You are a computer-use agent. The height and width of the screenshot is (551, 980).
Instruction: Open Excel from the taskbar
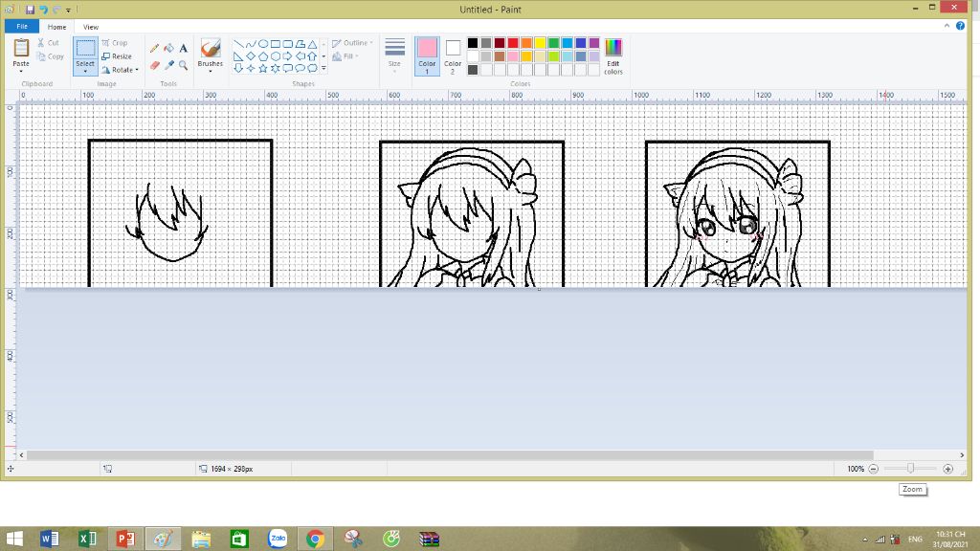pos(87,539)
